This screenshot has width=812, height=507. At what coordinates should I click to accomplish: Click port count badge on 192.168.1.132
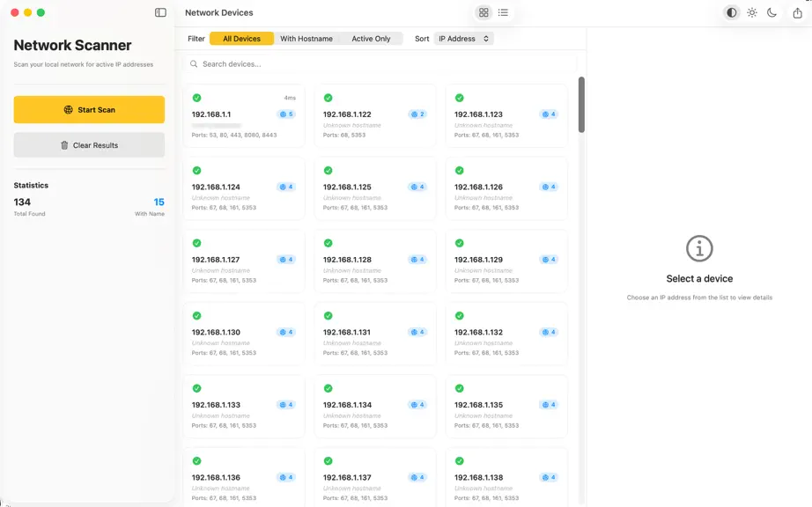click(549, 332)
